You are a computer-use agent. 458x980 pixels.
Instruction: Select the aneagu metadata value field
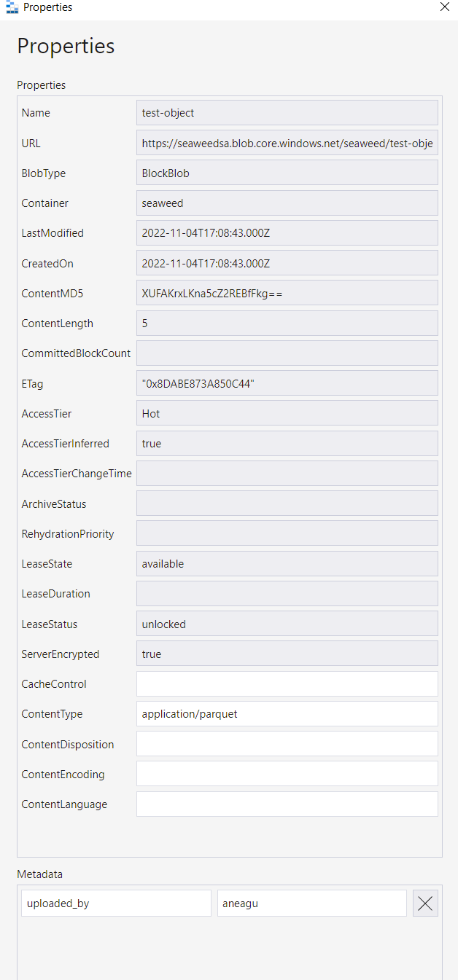pyautogui.click(x=311, y=903)
